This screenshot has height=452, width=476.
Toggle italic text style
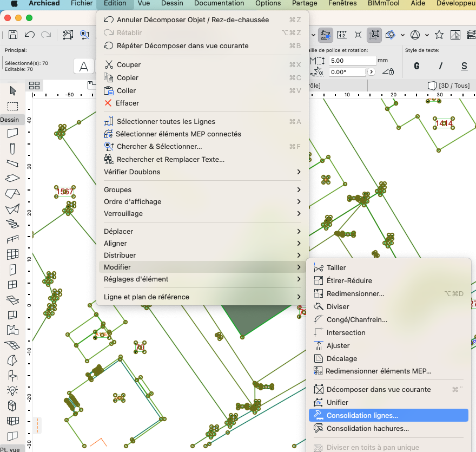pos(440,66)
